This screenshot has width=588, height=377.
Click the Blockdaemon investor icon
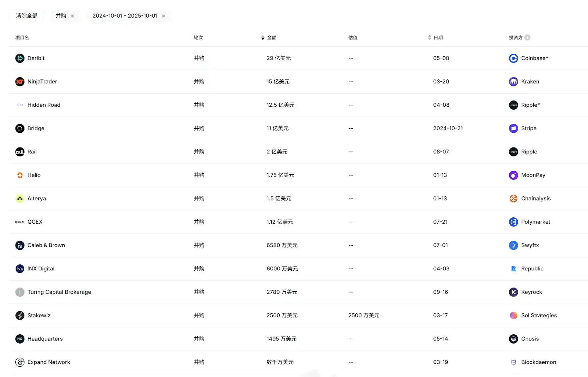point(513,362)
